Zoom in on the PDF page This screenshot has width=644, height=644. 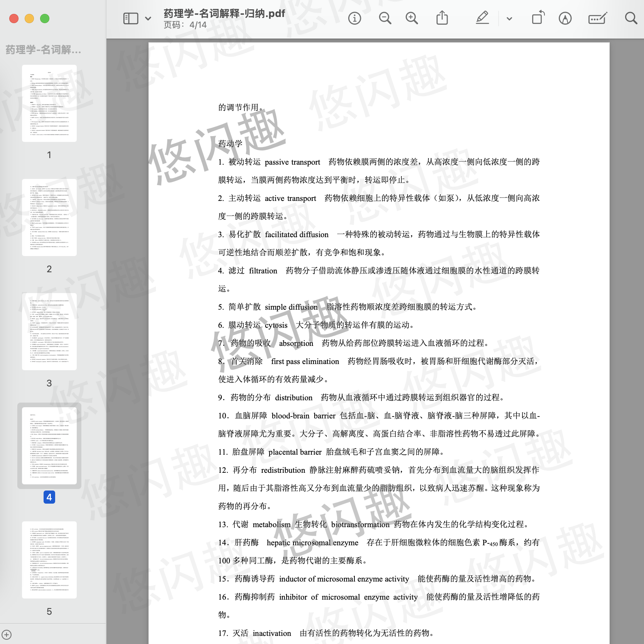pos(411,19)
